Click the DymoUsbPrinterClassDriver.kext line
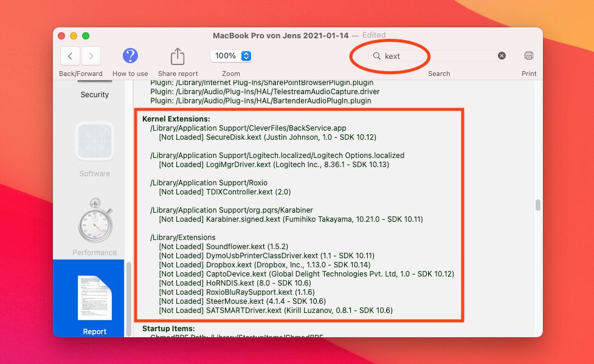Image resolution: width=594 pixels, height=364 pixels. [x=267, y=256]
